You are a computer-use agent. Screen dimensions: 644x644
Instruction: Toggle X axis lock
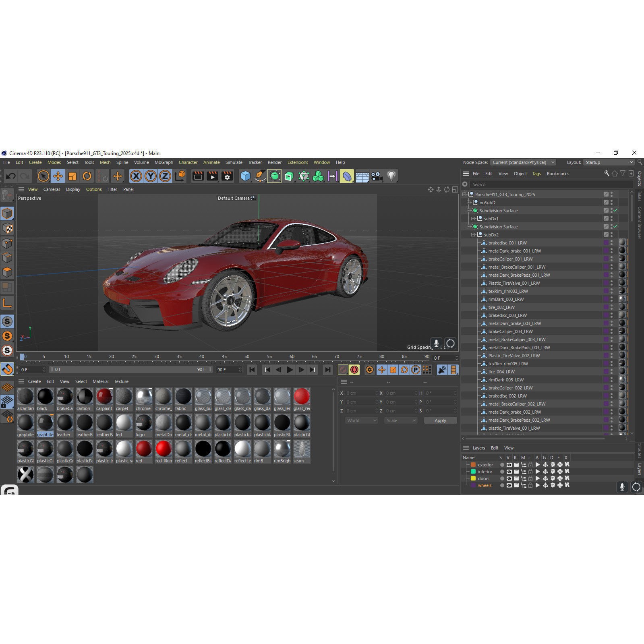136,176
